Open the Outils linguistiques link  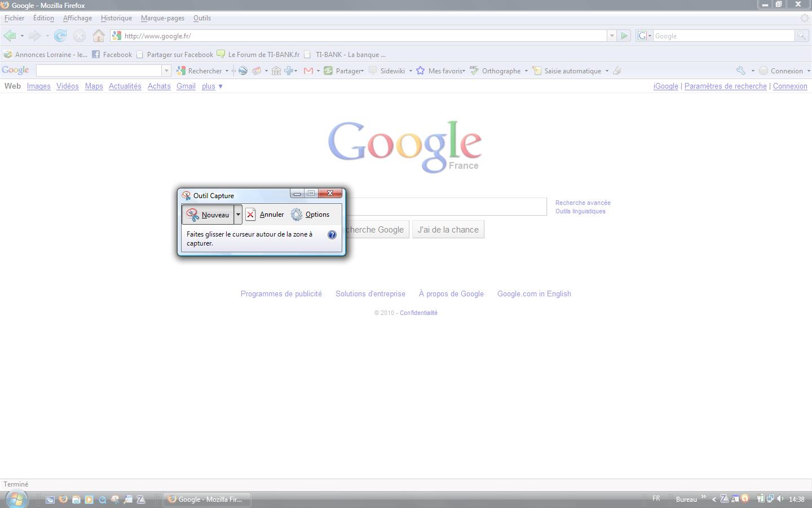pos(580,211)
